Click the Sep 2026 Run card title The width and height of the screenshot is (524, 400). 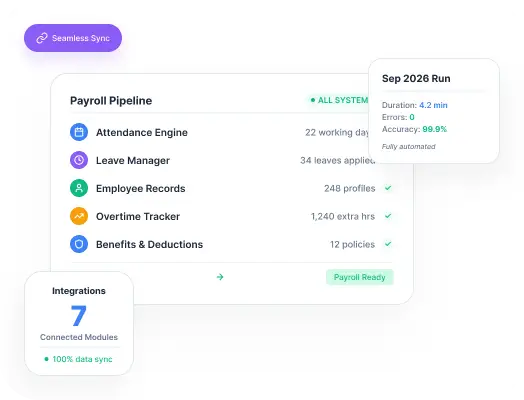416,79
